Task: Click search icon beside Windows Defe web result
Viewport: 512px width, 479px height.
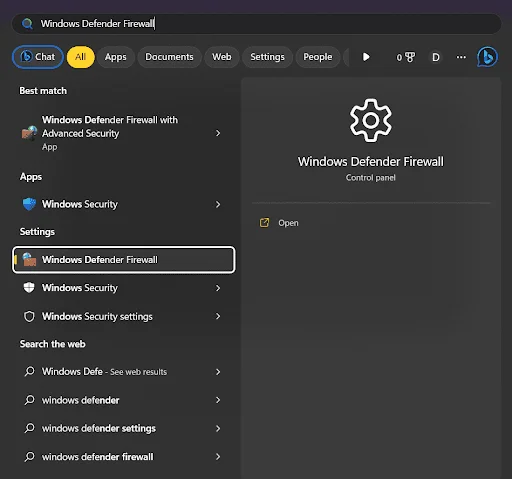Action: (29, 371)
